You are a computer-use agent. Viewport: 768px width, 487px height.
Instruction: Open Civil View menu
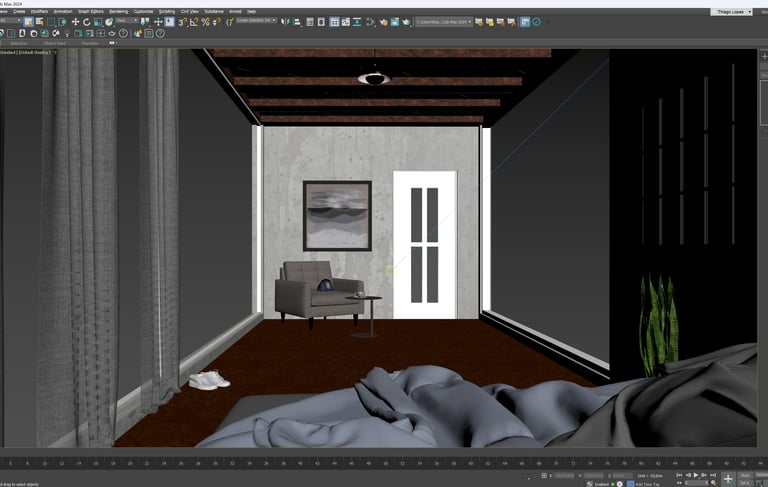click(190, 11)
